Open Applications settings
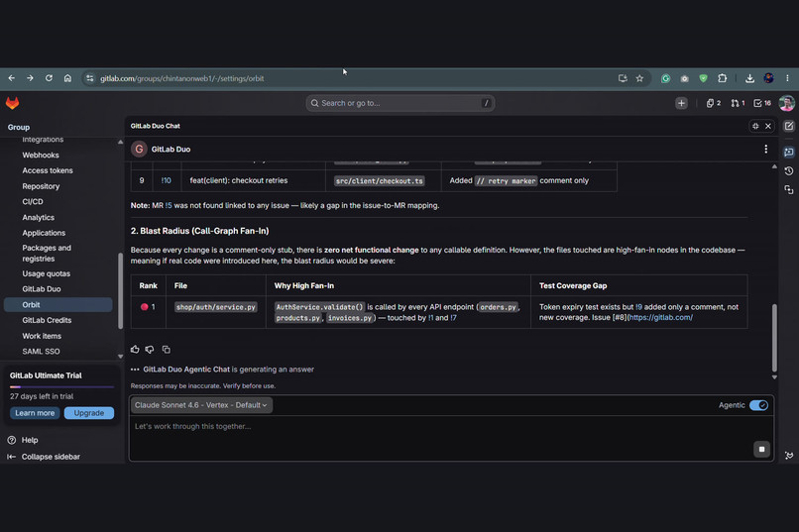The height and width of the screenshot is (532, 799). click(44, 233)
